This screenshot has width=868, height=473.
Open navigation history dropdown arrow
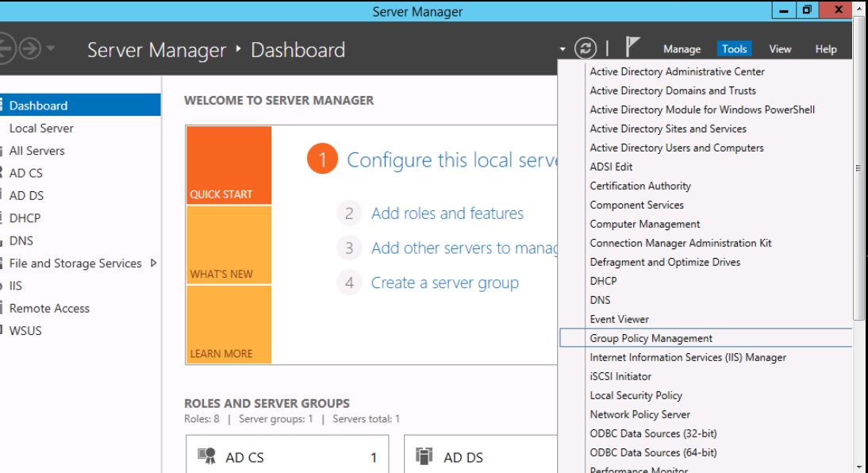(50, 48)
